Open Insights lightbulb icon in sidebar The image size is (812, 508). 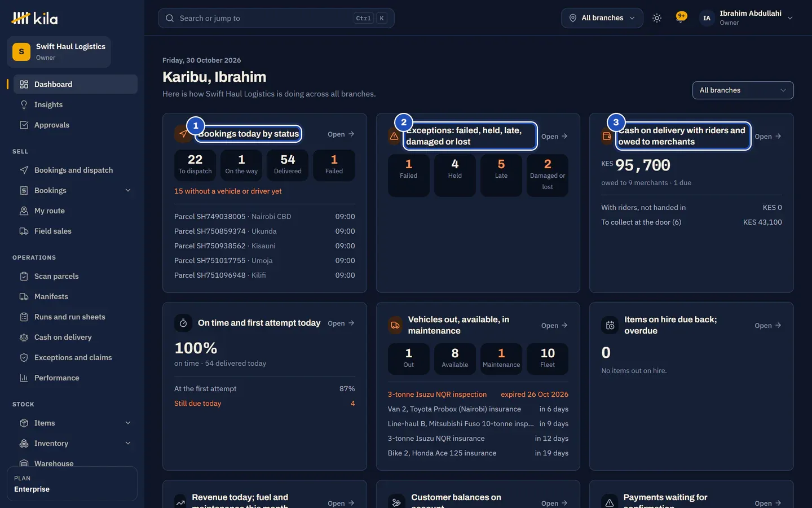24,104
